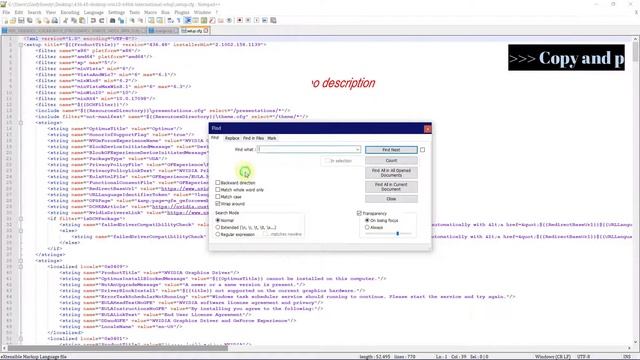
Task: Click the Find Next button
Action: point(391,150)
